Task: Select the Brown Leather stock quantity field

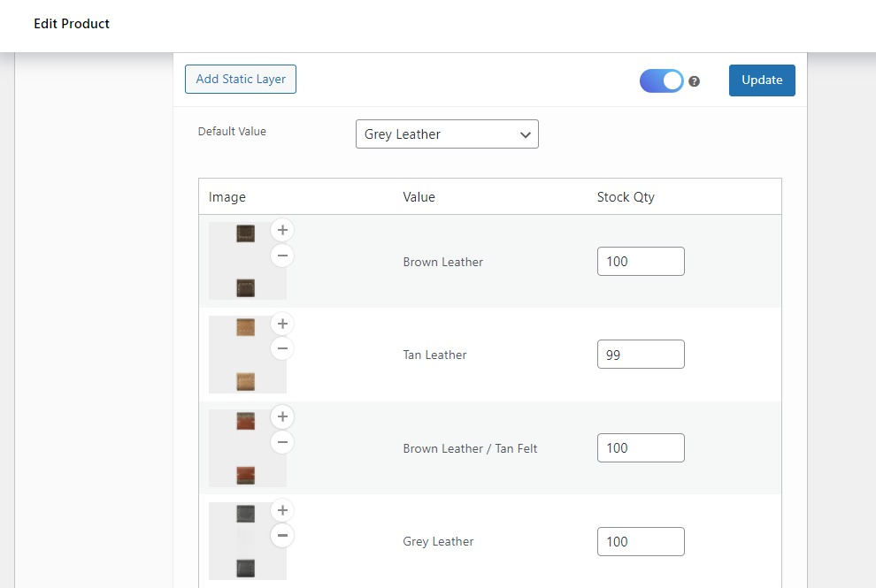Action: pyautogui.click(x=641, y=261)
